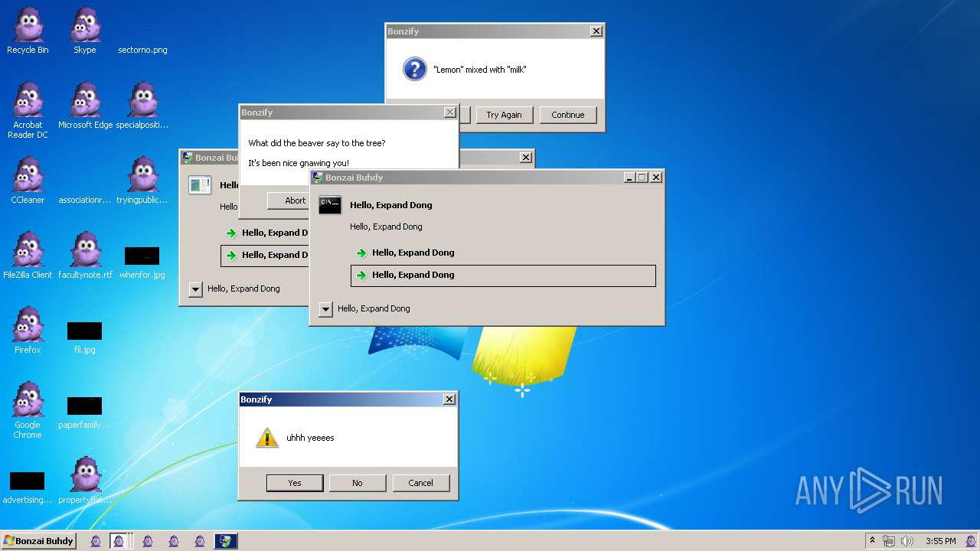Open the Recycle Bin desktop icon
980x551 pixels.
coord(28,31)
